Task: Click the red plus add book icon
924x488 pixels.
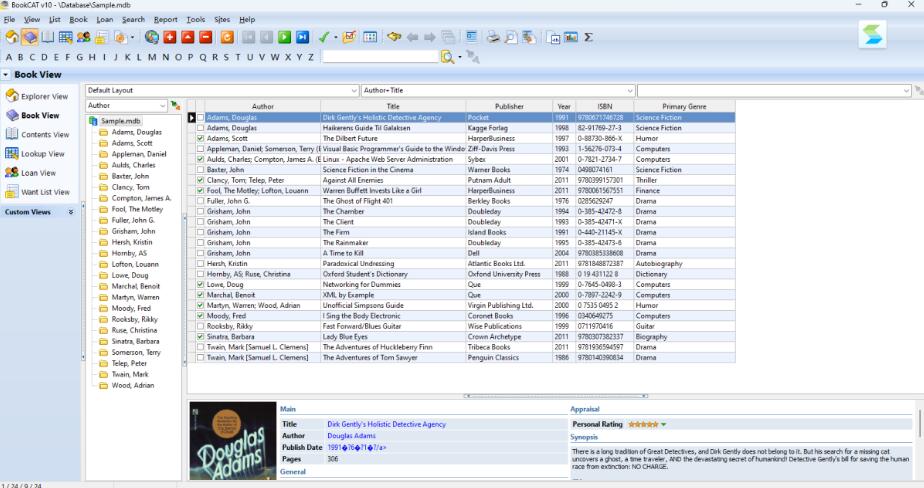Action: (170, 37)
